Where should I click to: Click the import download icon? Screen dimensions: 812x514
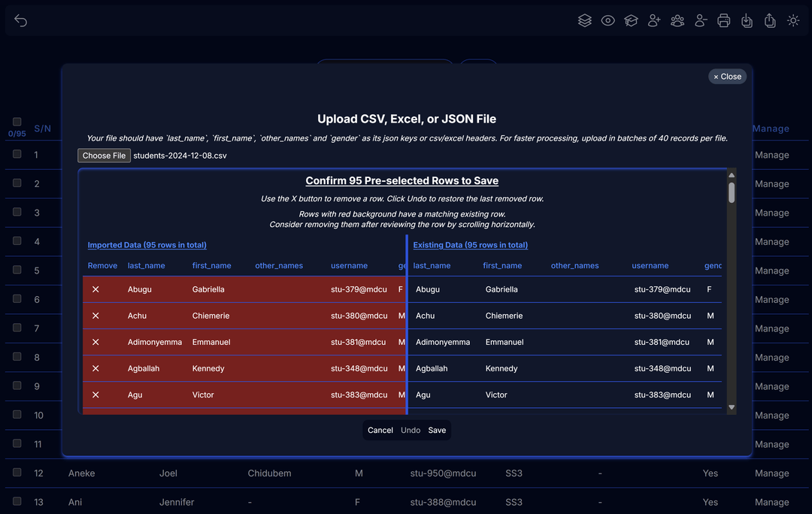point(747,21)
